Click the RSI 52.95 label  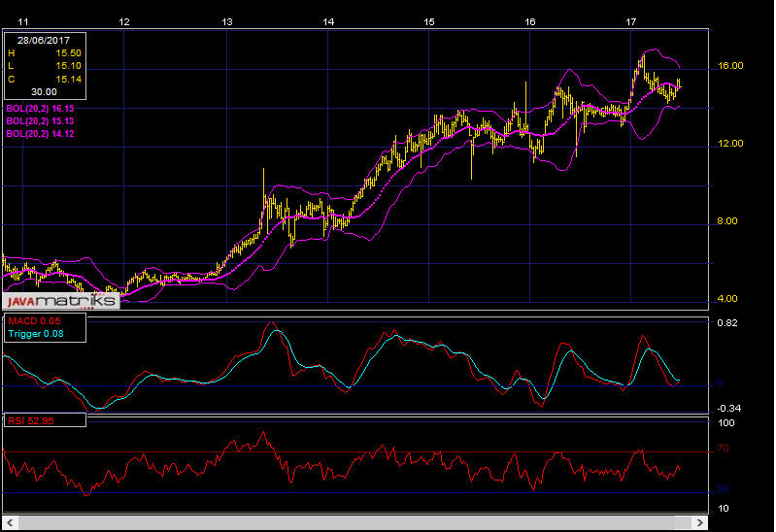pyautogui.click(x=31, y=421)
